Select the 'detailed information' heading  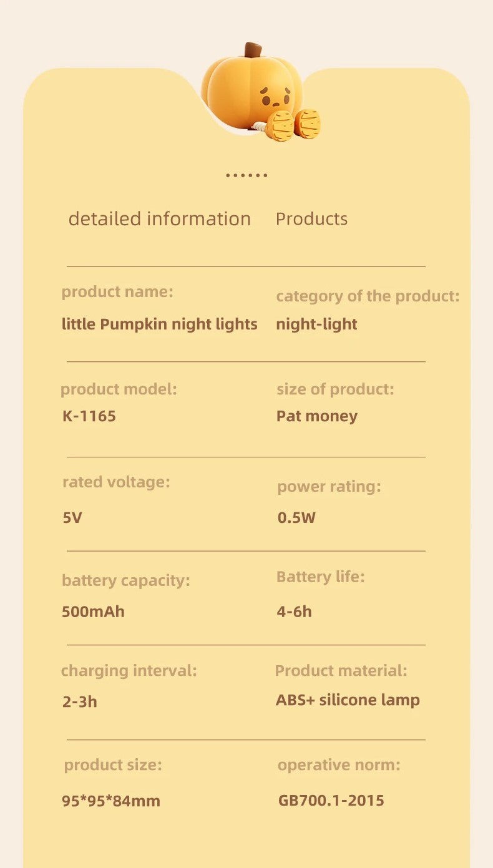159,219
